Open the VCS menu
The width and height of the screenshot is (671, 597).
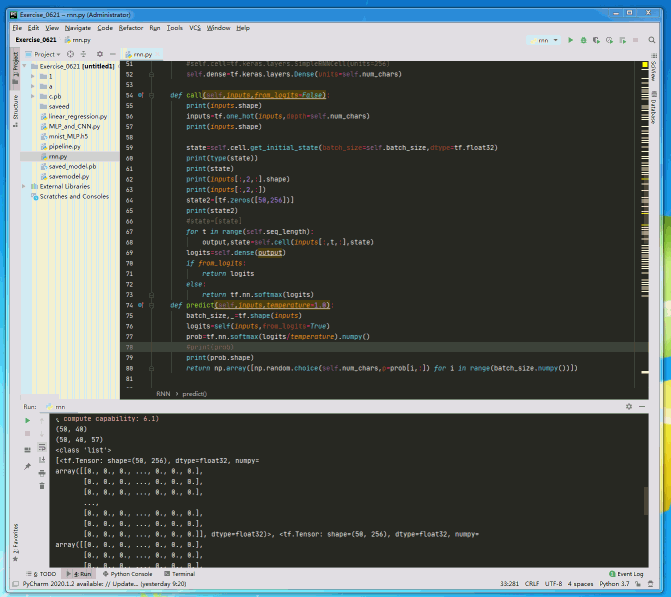[195, 28]
